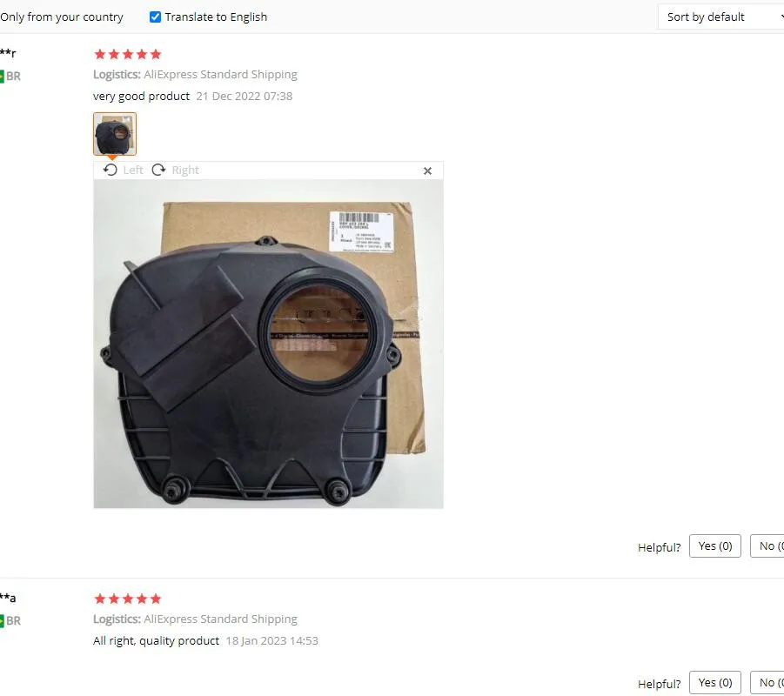Vote Yes (0) on second review

coord(715,682)
